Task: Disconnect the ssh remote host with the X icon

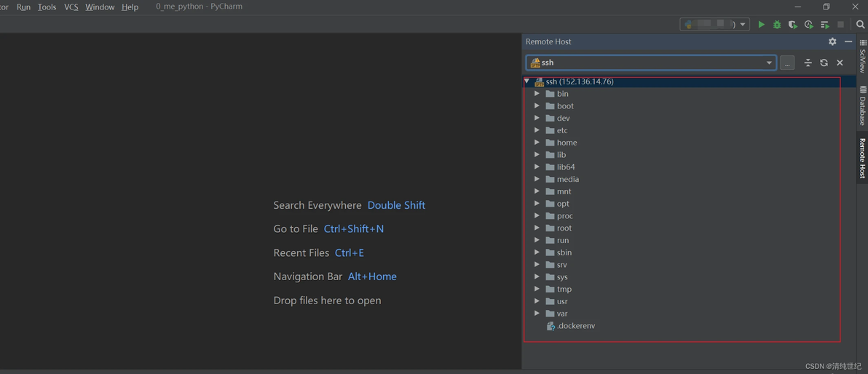Action: [840, 63]
